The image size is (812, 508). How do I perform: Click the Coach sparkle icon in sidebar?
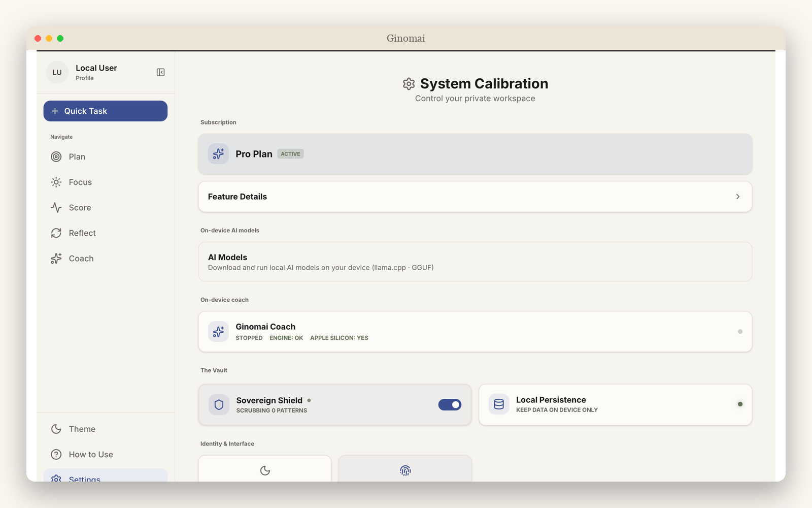56,258
